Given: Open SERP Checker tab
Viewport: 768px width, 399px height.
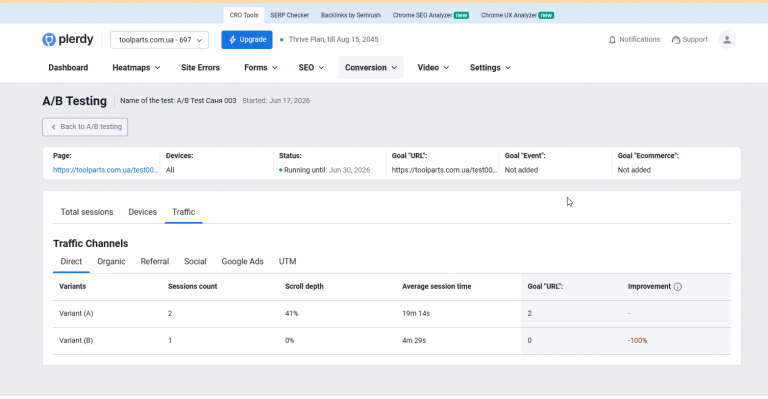Looking at the screenshot, I should tap(289, 15).
